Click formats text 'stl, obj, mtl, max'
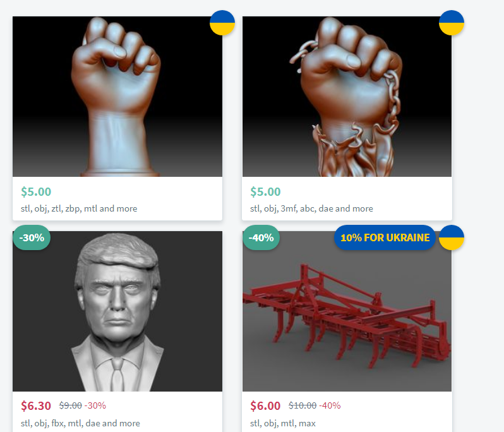504x432 pixels. [x=283, y=423]
